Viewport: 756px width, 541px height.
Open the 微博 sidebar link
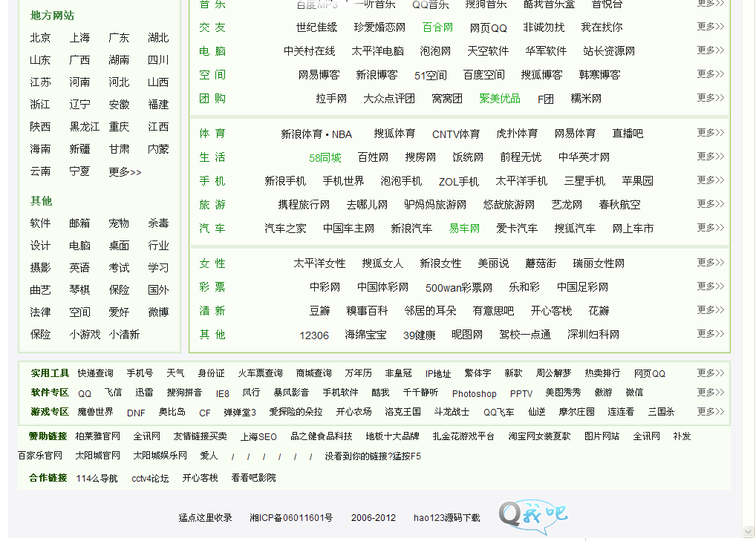click(158, 312)
